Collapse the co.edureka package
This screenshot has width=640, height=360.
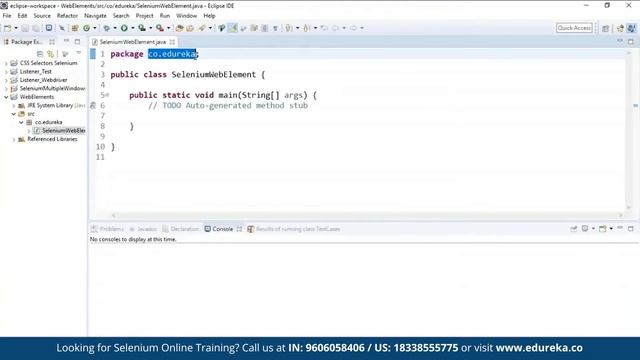coord(21,122)
